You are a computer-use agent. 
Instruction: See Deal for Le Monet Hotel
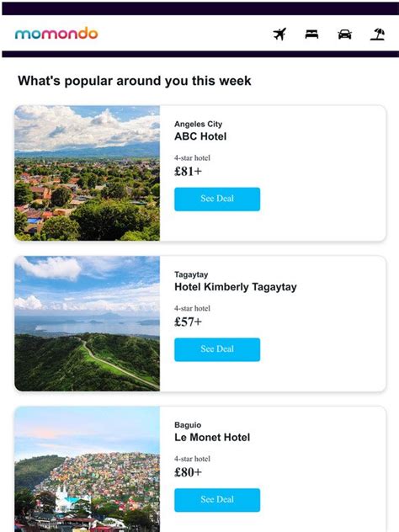pos(217,499)
